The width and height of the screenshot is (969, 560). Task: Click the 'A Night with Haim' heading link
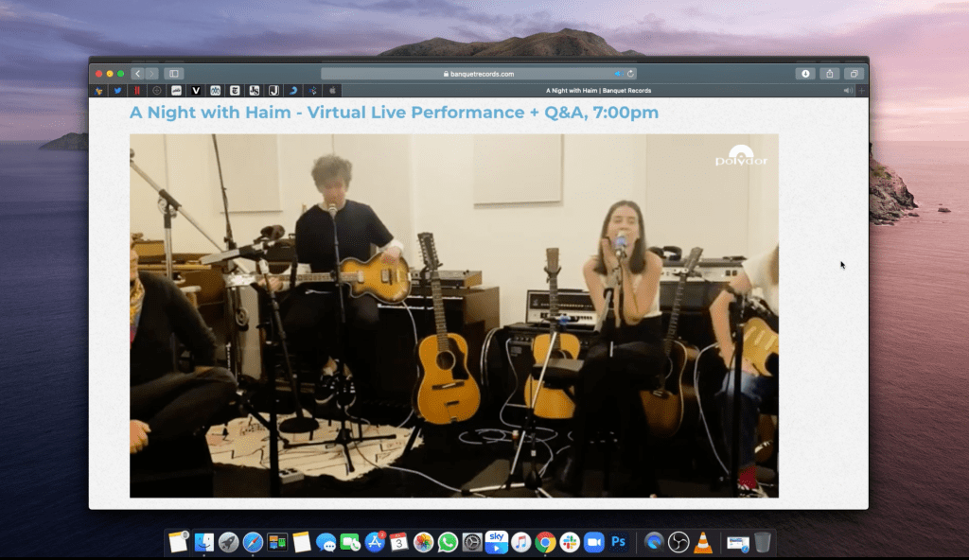(x=394, y=114)
